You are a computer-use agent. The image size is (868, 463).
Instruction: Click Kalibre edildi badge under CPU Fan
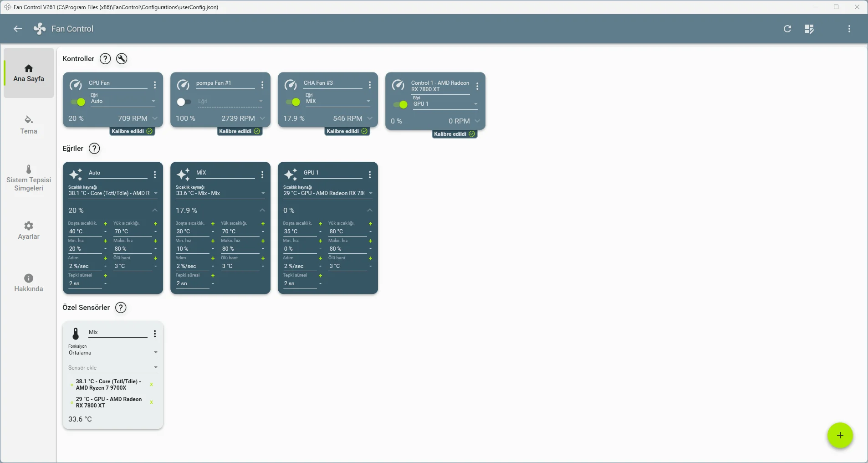point(132,131)
